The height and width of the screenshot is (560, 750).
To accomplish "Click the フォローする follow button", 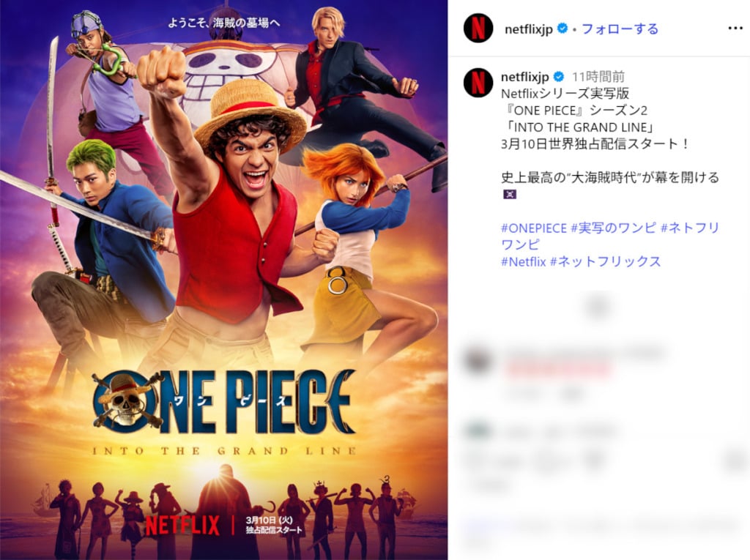I will [620, 29].
